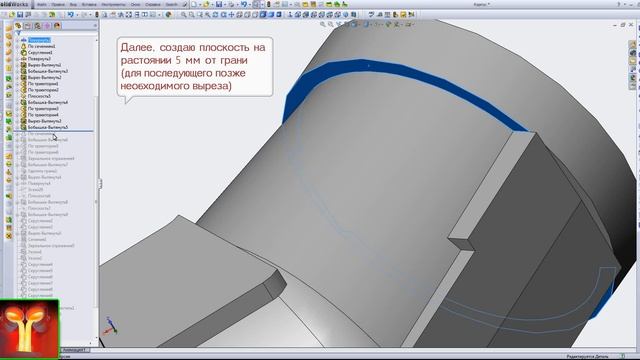Switch to the DimXpertManager tab
Image resolution: width=640 pixels, height=360 pixels.
click(47, 26)
